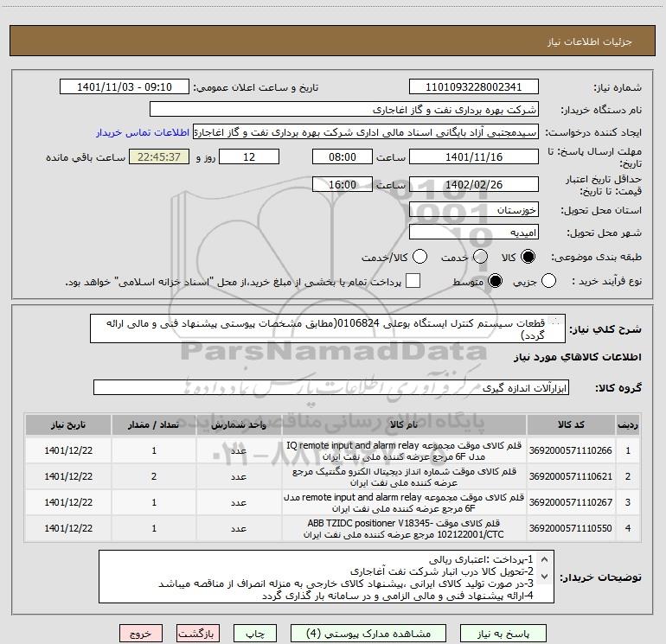The image size is (666, 644).
Task: Select the 'کالا/خدمت' radio button
Action: pos(419,257)
